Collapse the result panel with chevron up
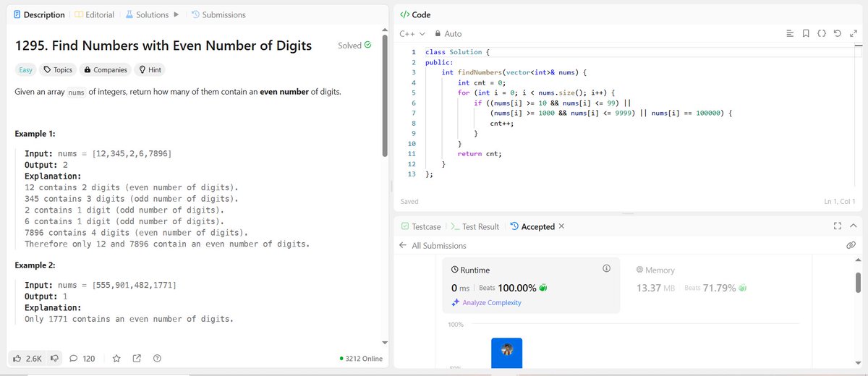 click(853, 226)
